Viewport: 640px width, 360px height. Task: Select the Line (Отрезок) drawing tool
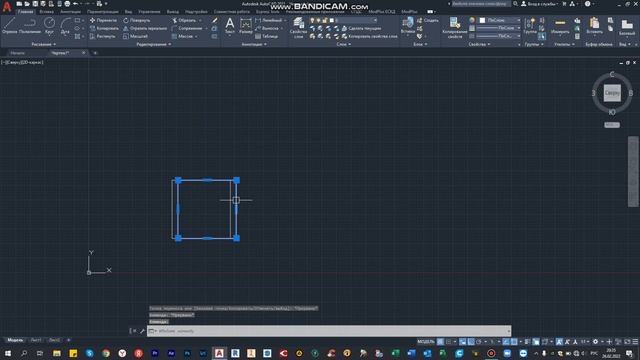[9, 25]
